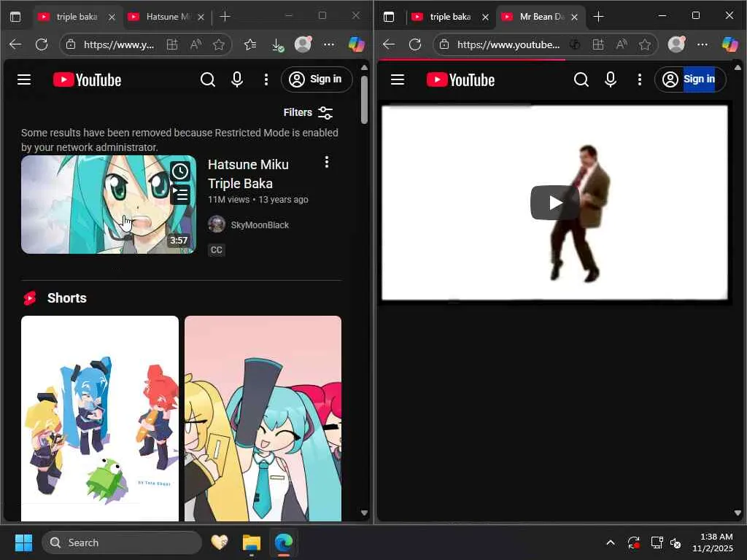The width and height of the screenshot is (747, 560).
Task: Click address bar in left browser window
Action: click(x=119, y=44)
